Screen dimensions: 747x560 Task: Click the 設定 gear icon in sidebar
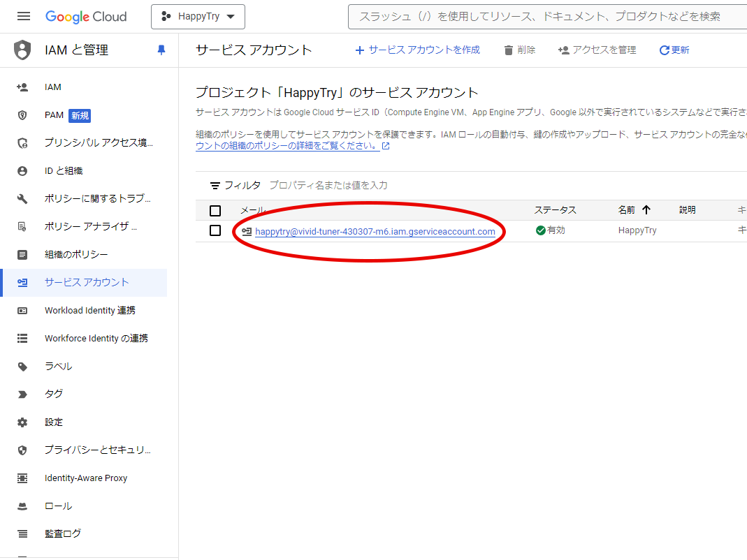pyautogui.click(x=22, y=422)
